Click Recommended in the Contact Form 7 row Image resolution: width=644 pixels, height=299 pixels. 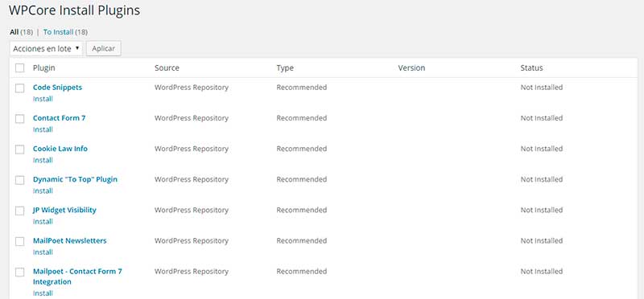pos(301,118)
